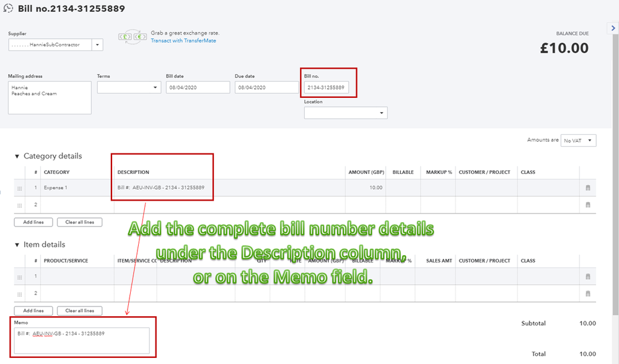Screen dimensions: 619x364
Task: Click Clear all lines under Item details
Action: 80,311
